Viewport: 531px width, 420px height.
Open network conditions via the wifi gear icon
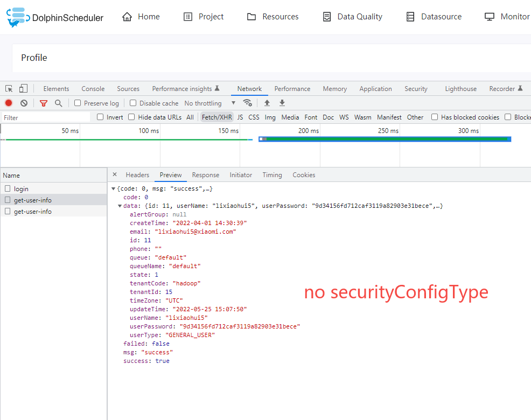pyautogui.click(x=248, y=103)
